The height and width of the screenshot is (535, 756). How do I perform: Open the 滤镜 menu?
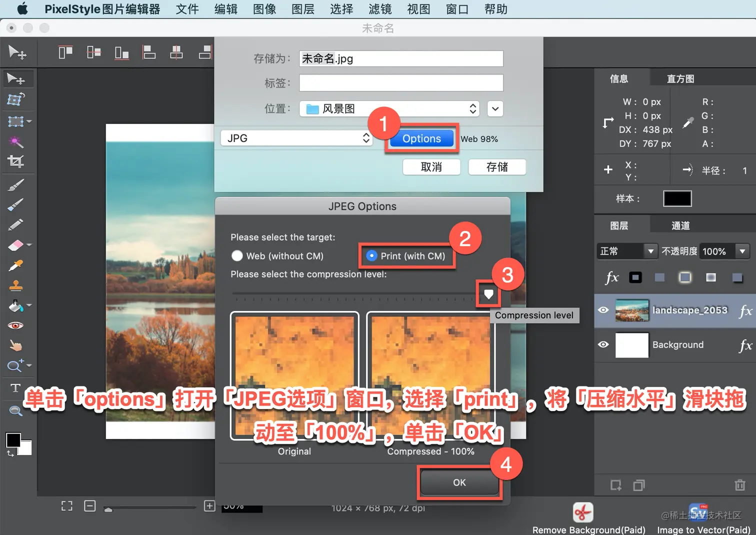coord(380,9)
